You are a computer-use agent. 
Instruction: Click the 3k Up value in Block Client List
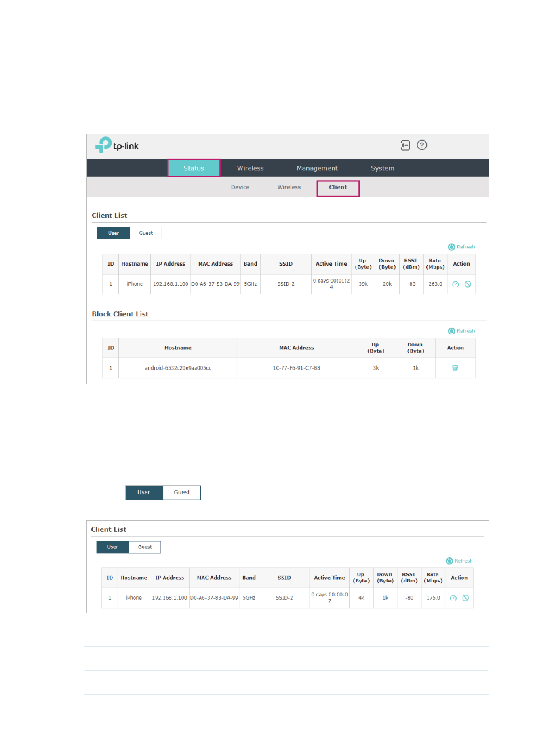376,368
